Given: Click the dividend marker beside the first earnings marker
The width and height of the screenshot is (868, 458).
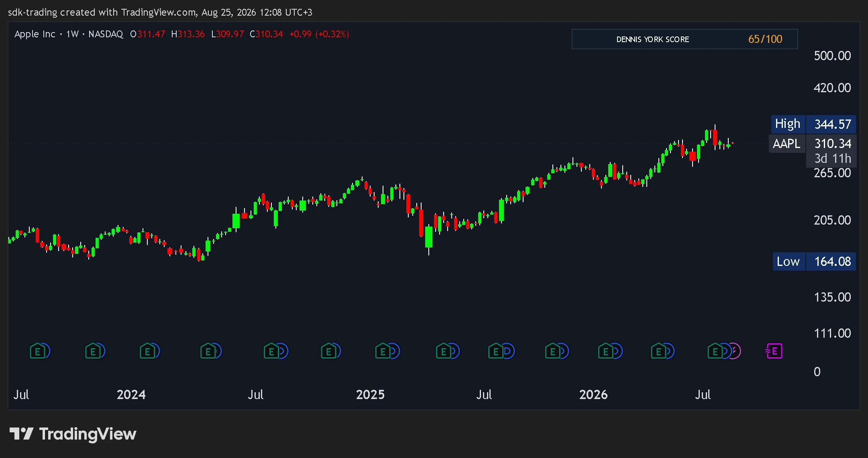Looking at the screenshot, I should point(47,351).
